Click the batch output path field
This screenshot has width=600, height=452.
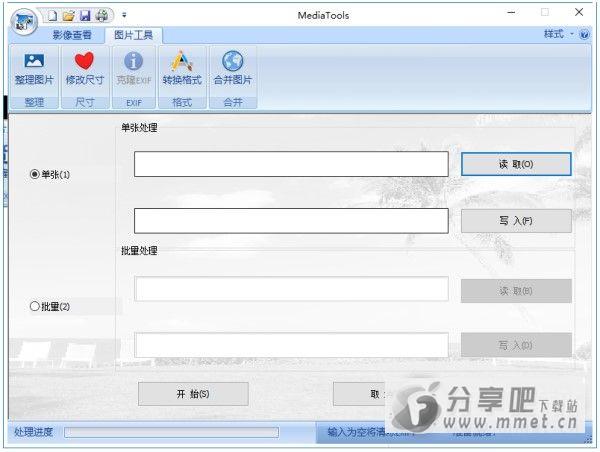click(291, 345)
